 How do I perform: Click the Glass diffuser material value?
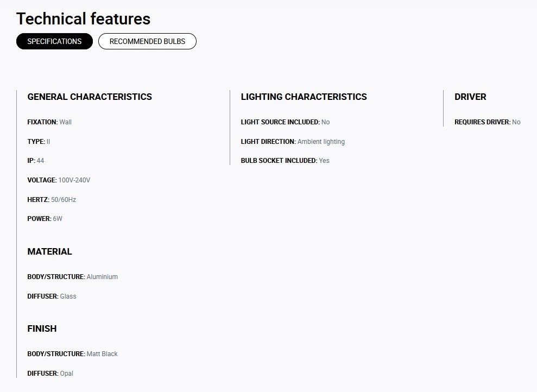point(68,296)
